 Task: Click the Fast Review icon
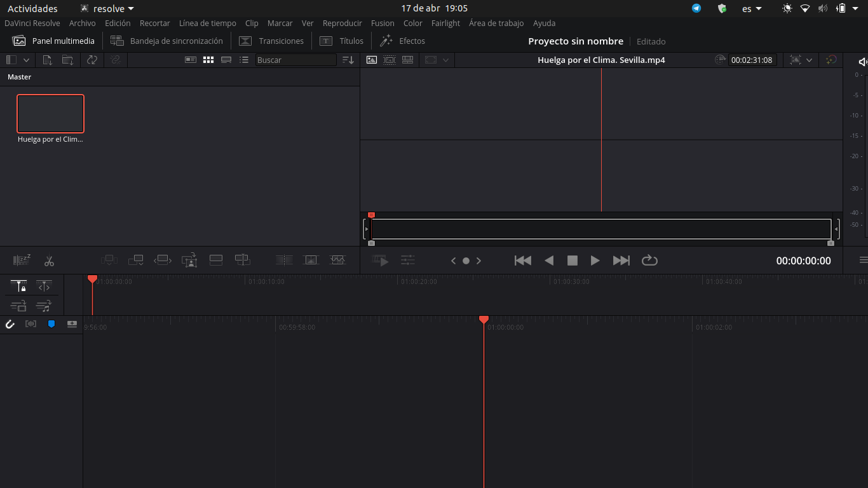380,261
